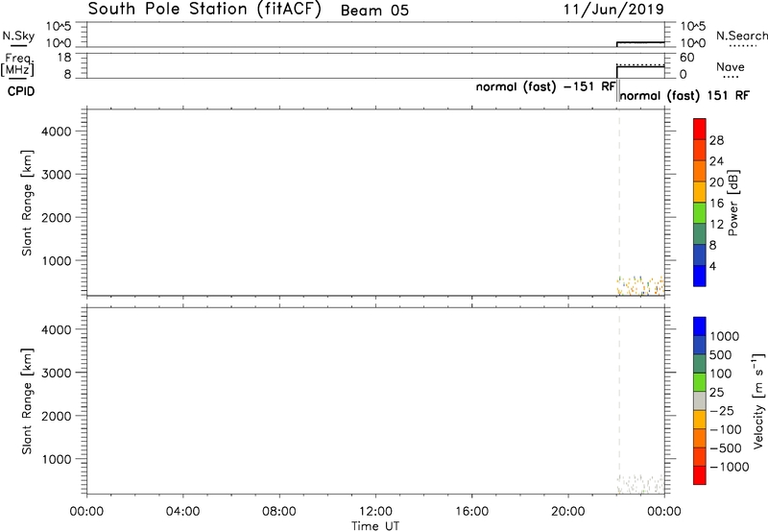Click the blue 1000 velocity colorbar swatch
This screenshot has height=532, width=768.
point(700,326)
